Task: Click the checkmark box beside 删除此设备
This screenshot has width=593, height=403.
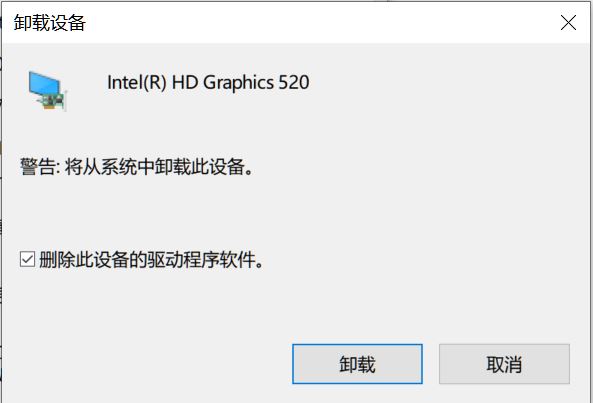Action: [x=27, y=260]
